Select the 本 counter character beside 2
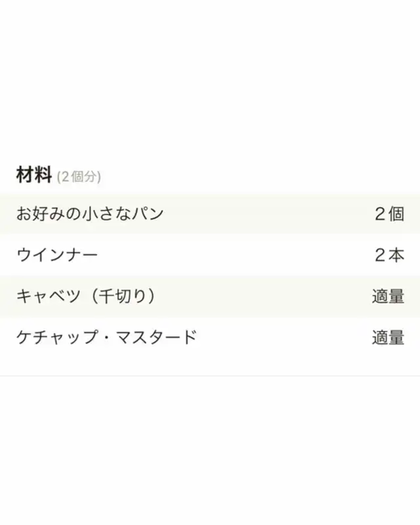The height and width of the screenshot is (525, 420). click(x=396, y=255)
